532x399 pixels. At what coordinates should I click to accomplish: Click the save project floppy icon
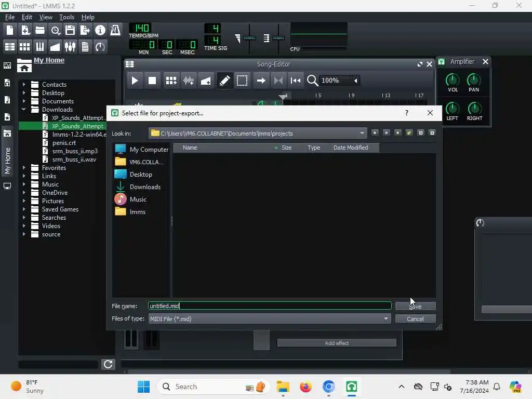(70, 31)
